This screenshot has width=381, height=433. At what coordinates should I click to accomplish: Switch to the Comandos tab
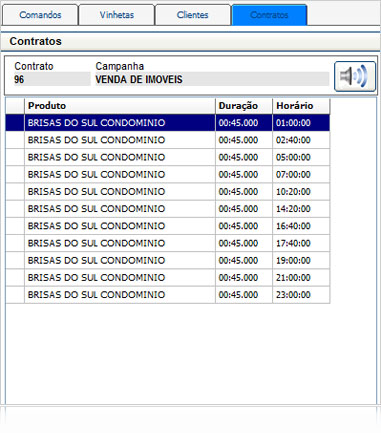[40, 15]
